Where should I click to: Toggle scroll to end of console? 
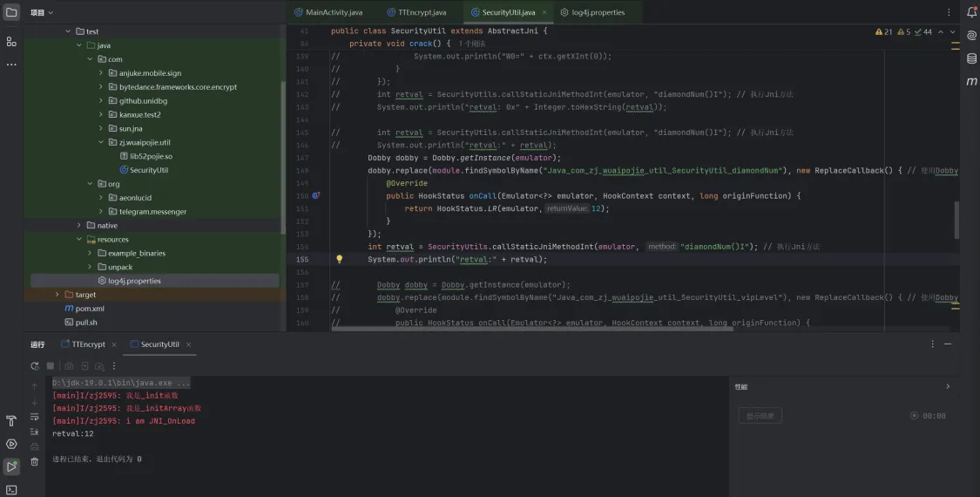(35, 432)
